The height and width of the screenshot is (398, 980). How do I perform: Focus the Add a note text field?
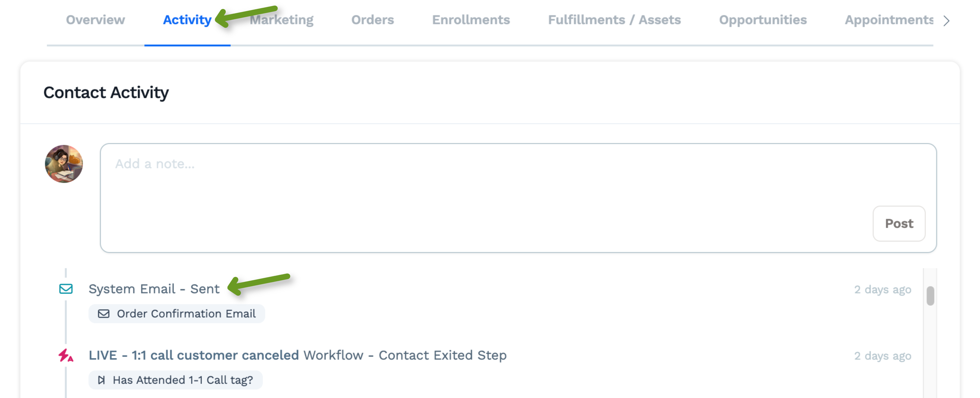pyautogui.click(x=518, y=198)
